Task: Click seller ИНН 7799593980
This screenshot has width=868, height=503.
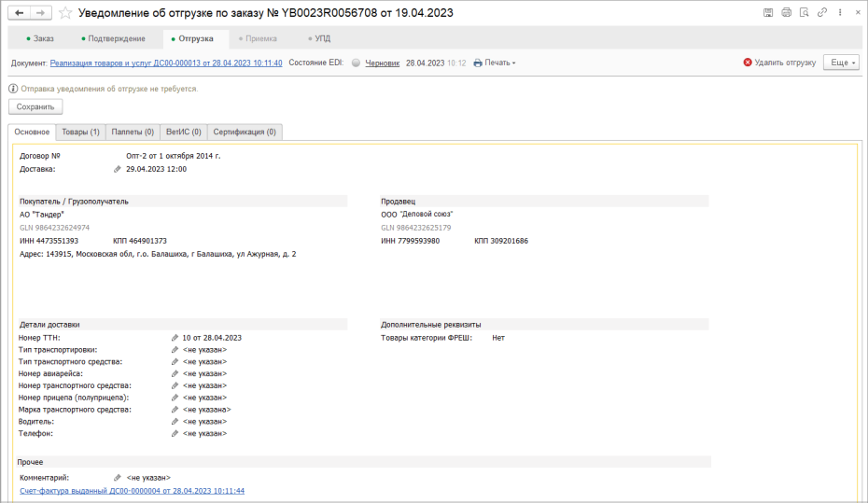Action: (410, 241)
